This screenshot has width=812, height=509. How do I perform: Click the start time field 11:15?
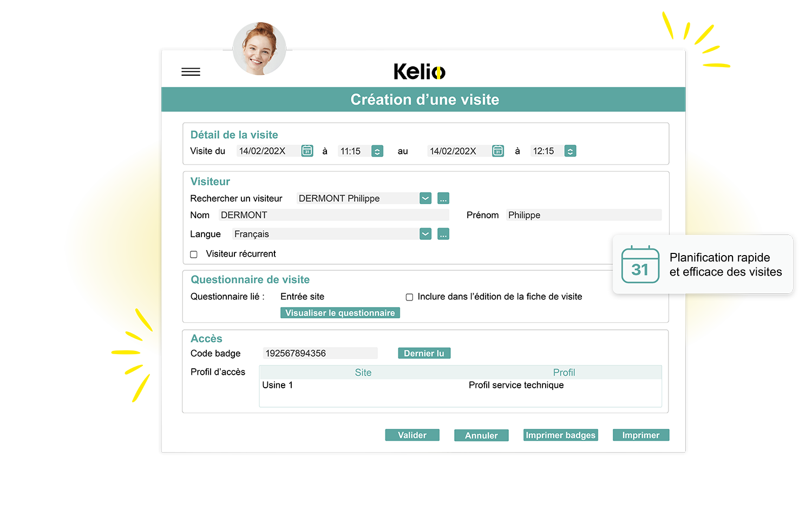[x=354, y=151]
